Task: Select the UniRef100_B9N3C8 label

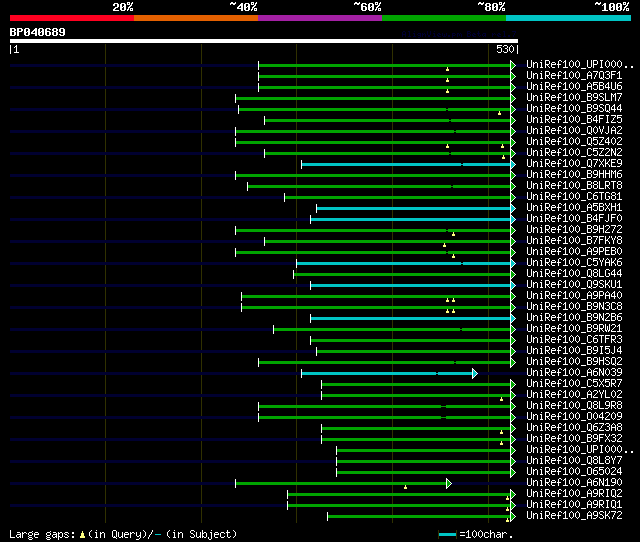Action: [x=574, y=307]
